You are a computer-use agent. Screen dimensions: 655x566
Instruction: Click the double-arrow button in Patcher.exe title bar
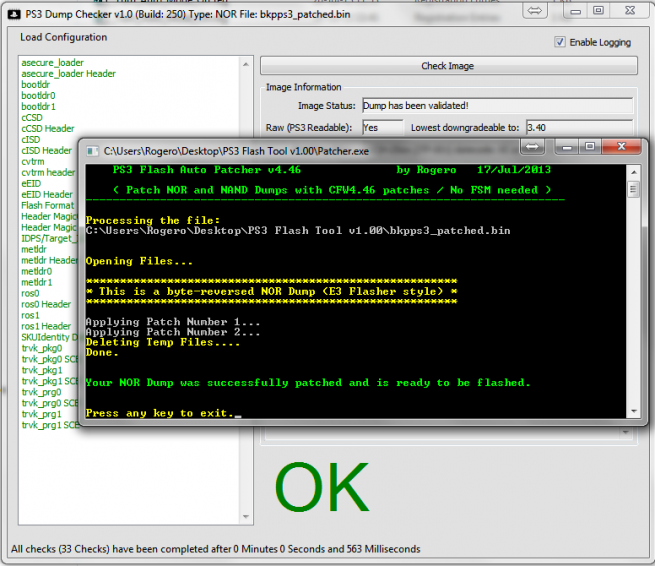tap(532, 147)
